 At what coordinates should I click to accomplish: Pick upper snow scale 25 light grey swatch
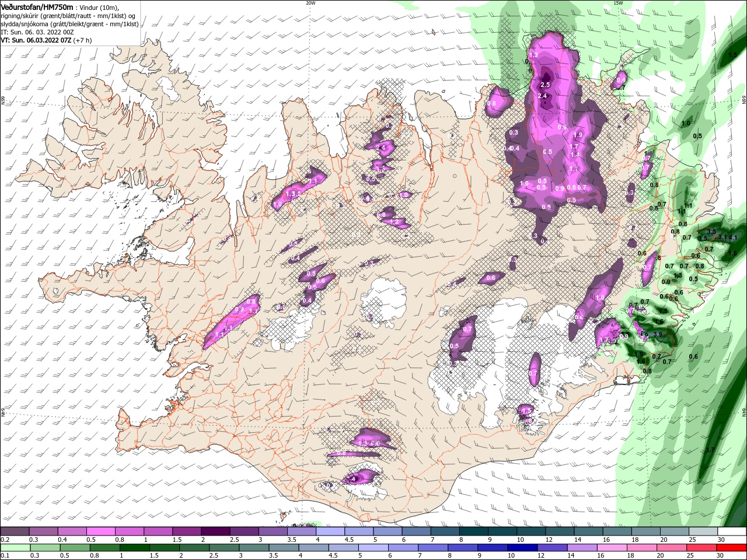point(704,531)
